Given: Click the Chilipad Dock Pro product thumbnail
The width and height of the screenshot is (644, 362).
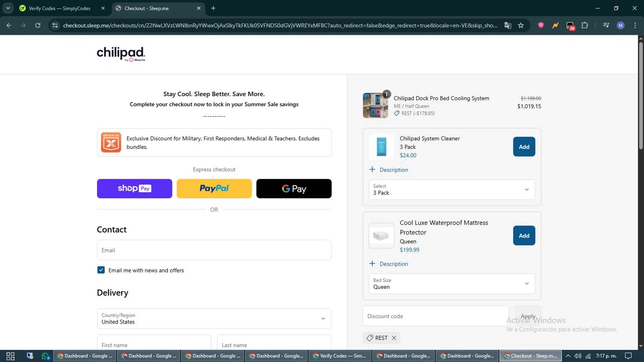Looking at the screenshot, I should [376, 106].
